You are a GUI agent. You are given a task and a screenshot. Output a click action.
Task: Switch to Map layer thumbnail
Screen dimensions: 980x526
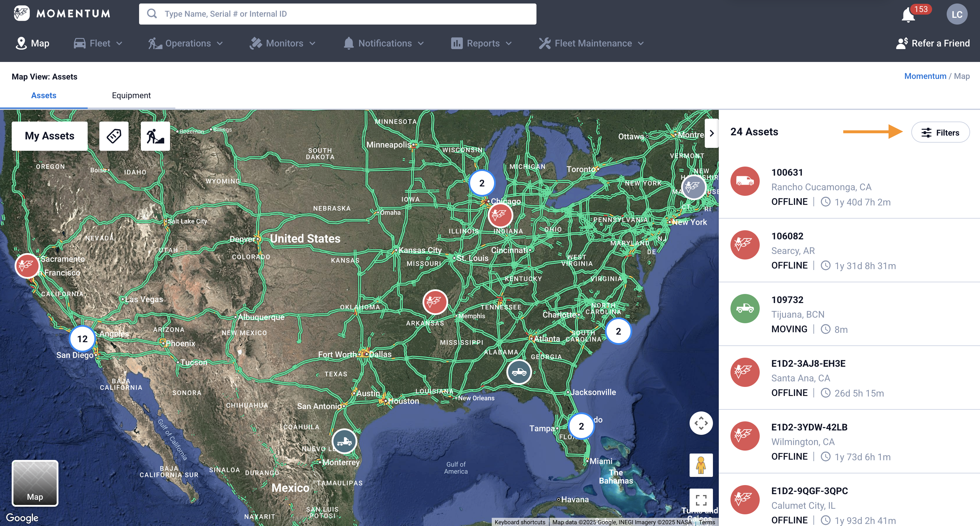[35, 483]
